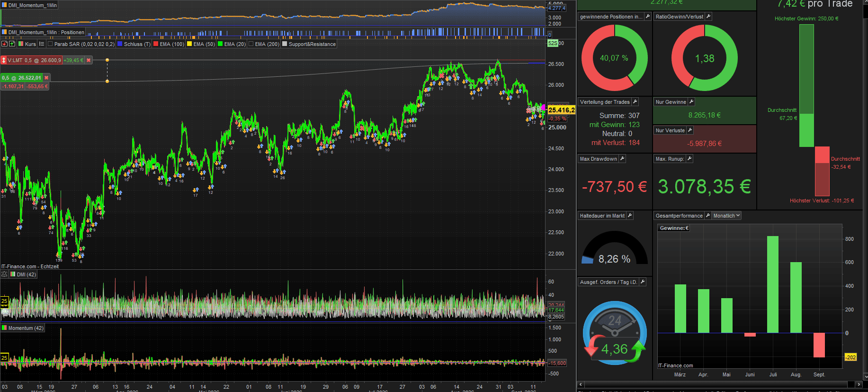Click wrench icon next to Max Drawdown
This screenshot has width=868, height=392.
tap(622, 159)
